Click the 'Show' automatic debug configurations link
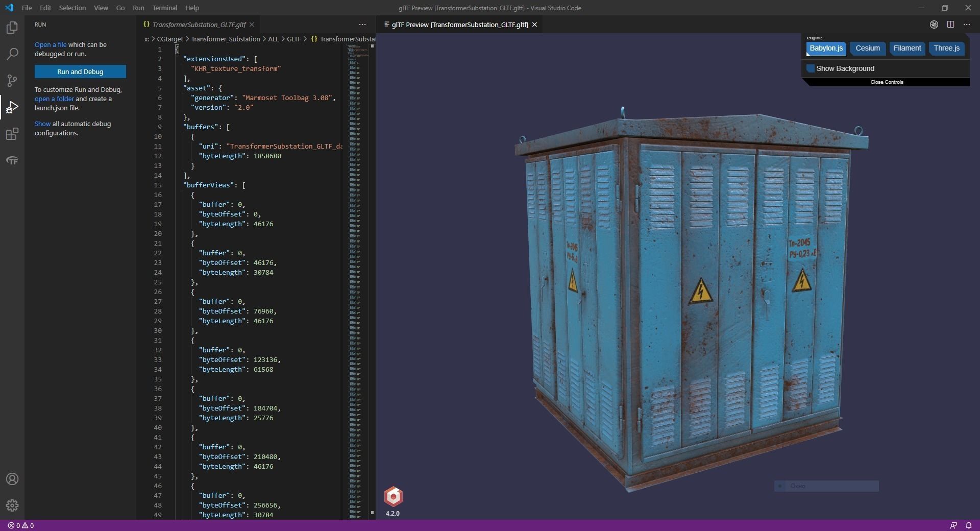This screenshot has width=980, height=531. click(42, 124)
